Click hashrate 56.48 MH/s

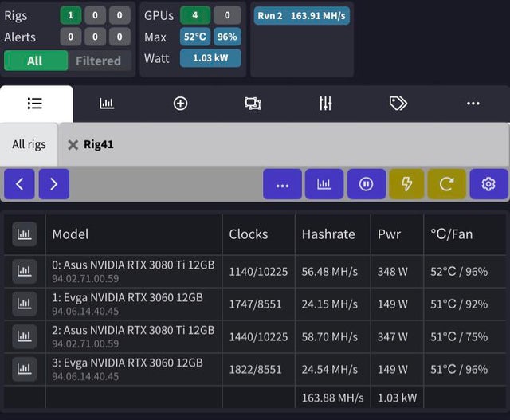click(x=330, y=272)
